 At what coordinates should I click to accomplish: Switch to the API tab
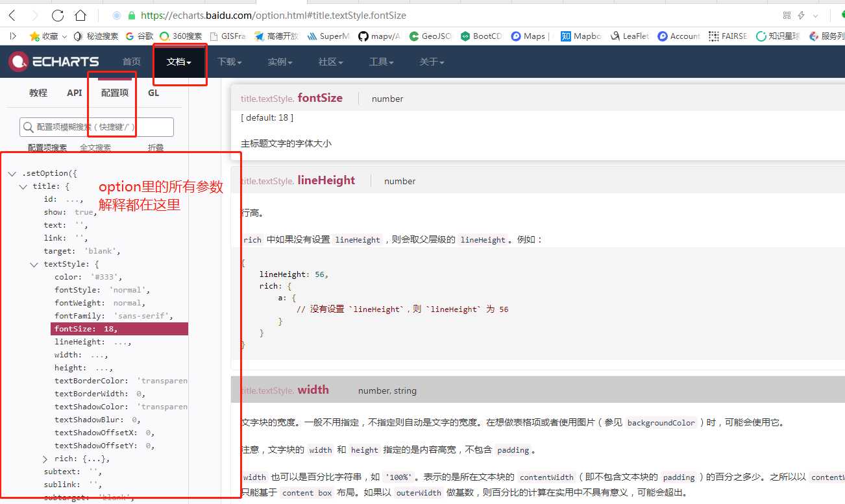tap(75, 93)
